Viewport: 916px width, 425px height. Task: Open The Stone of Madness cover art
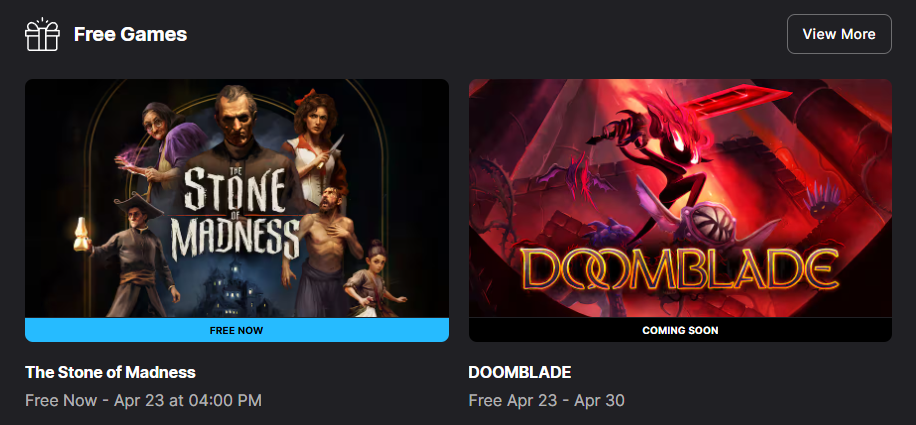(237, 198)
